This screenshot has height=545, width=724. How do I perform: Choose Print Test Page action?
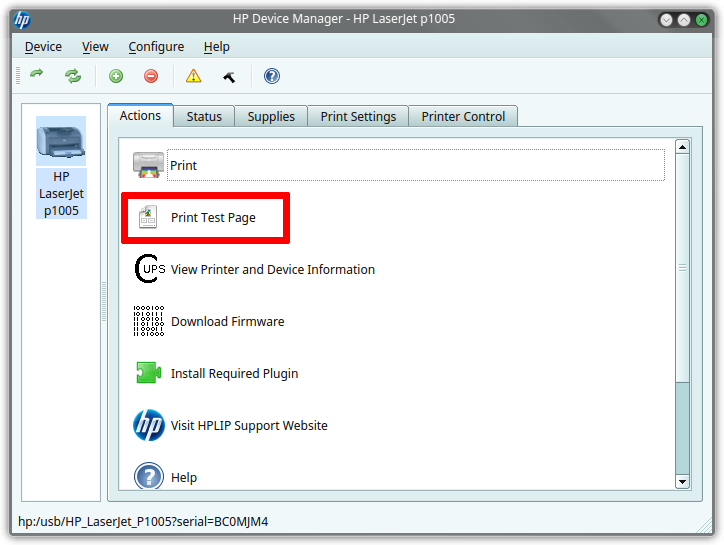[213, 218]
